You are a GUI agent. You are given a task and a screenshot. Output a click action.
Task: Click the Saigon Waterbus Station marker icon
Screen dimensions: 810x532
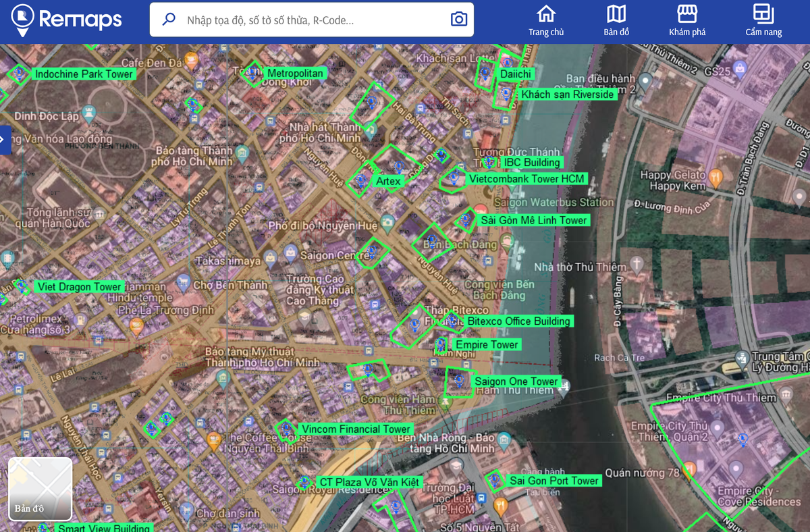[x=481, y=209]
